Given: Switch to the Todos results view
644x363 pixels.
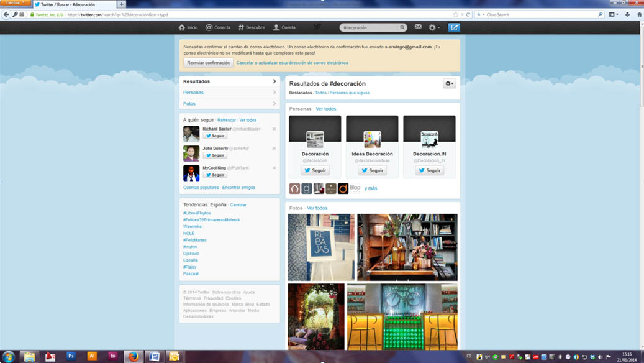Looking at the screenshot, I should coord(320,93).
